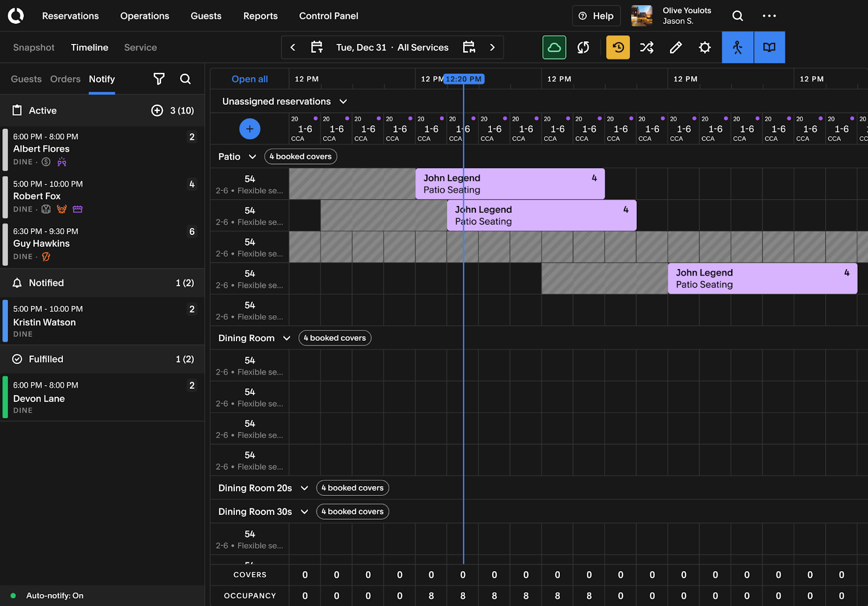This screenshot has height=606, width=868.
Task: Select the pencil edit icon
Action: [675, 47]
